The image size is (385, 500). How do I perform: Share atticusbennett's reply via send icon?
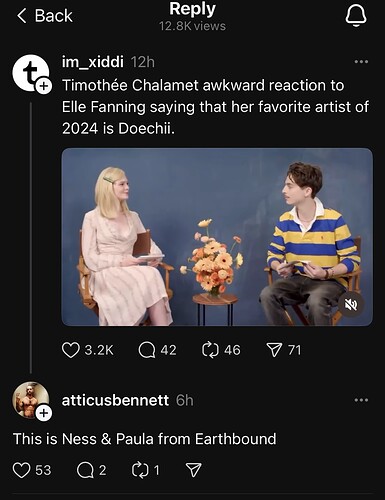(193, 470)
